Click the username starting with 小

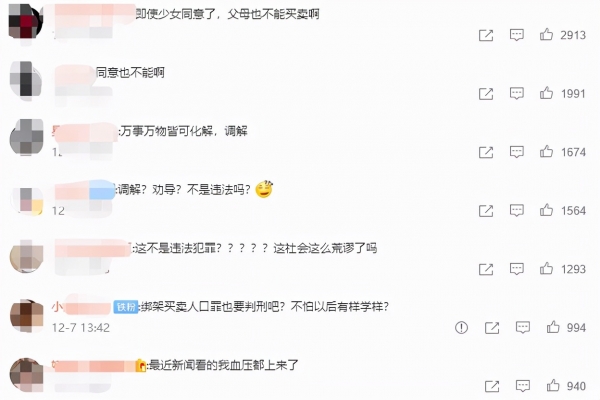81,307
